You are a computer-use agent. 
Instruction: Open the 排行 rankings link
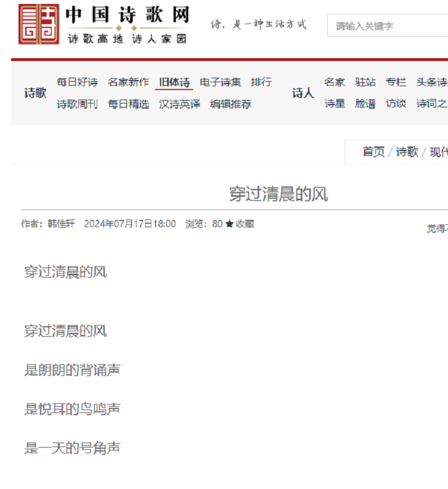click(x=261, y=82)
